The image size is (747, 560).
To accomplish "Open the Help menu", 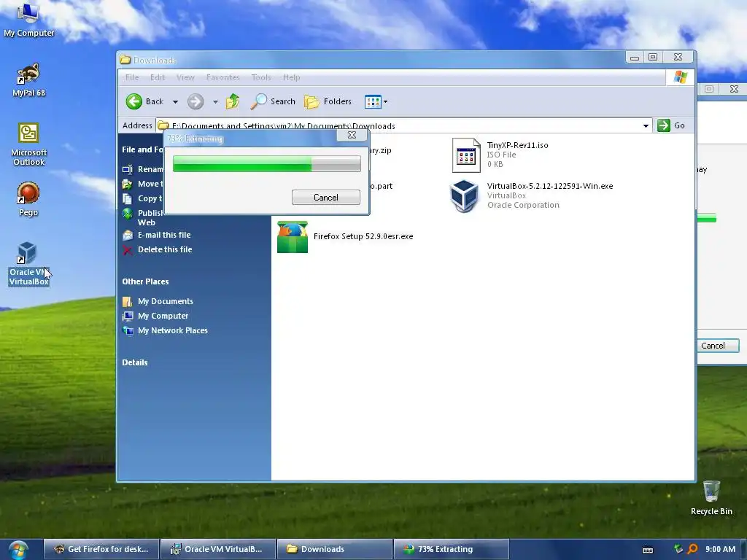I will click(x=291, y=77).
